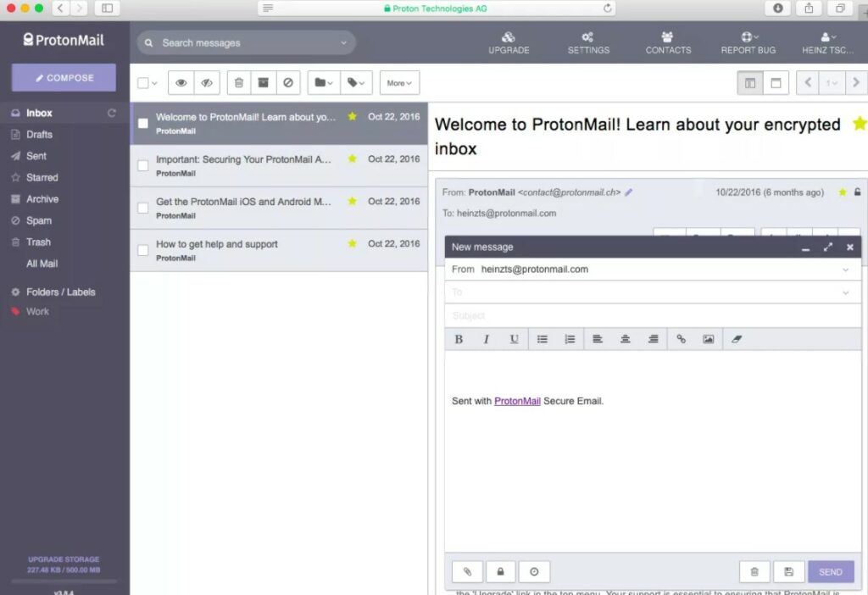The image size is (868, 595).
Task: Mark selected message as spam
Action: pos(289,82)
